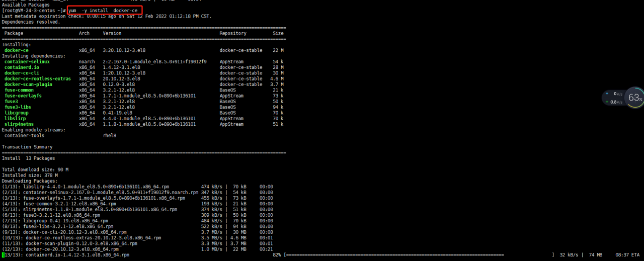Click the 'Transaction Summary' heading
This screenshot has height=261, width=644.
tap(27, 147)
